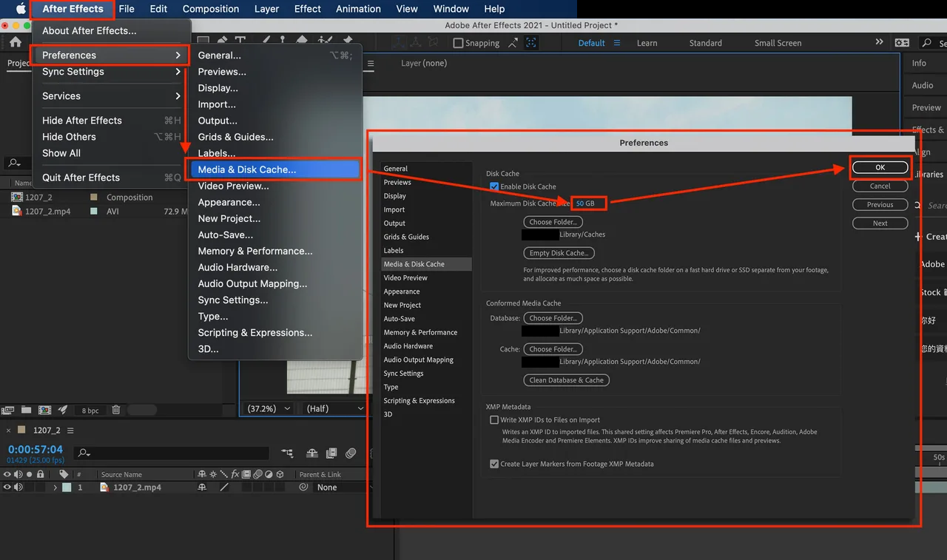Select Memory & Performance in Preferences sidebar
The image size is (947, 560).
[x=420, y=332]
